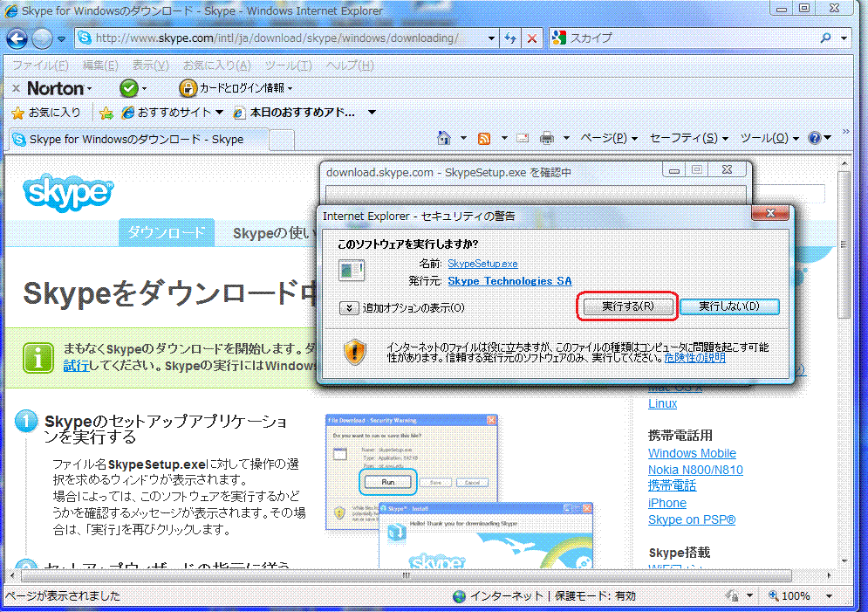Click the yellow security shield in the warning dialog

355,352
